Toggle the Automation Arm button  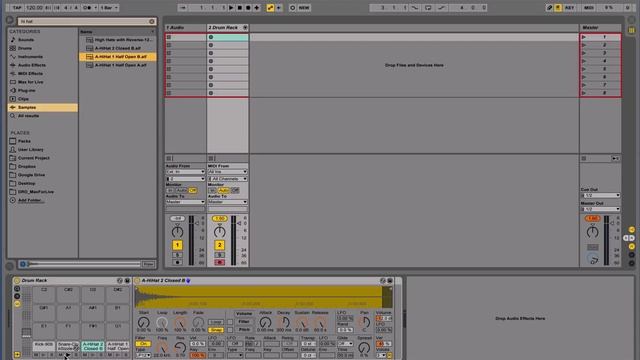(x=270, y=7)
